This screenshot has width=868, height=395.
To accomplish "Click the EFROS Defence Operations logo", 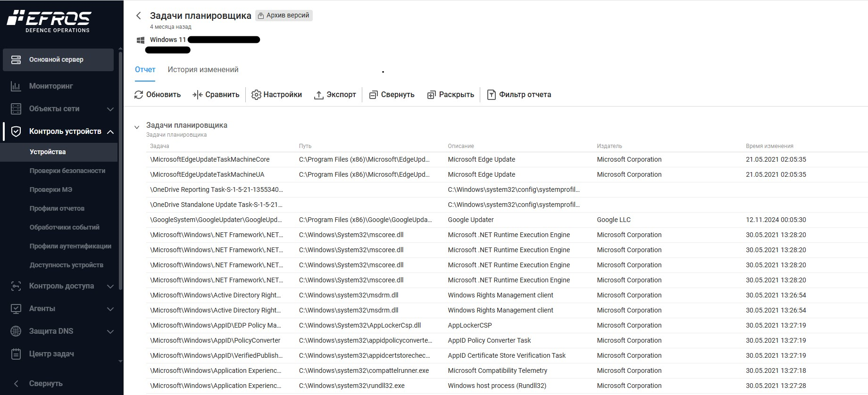I will coord(49,21).
